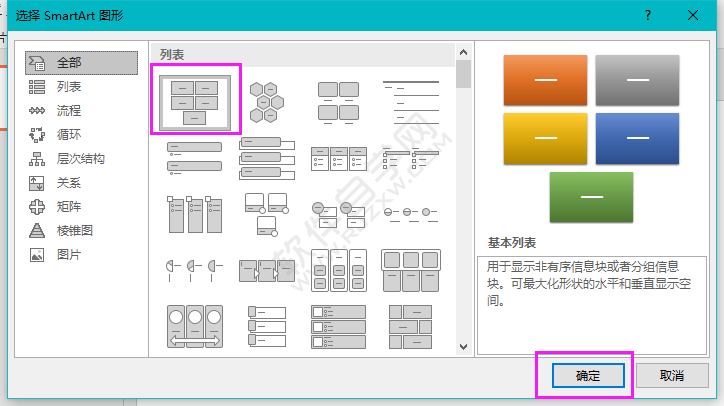Click the 确定 button
724x406 pixels.
pos(588,376)
